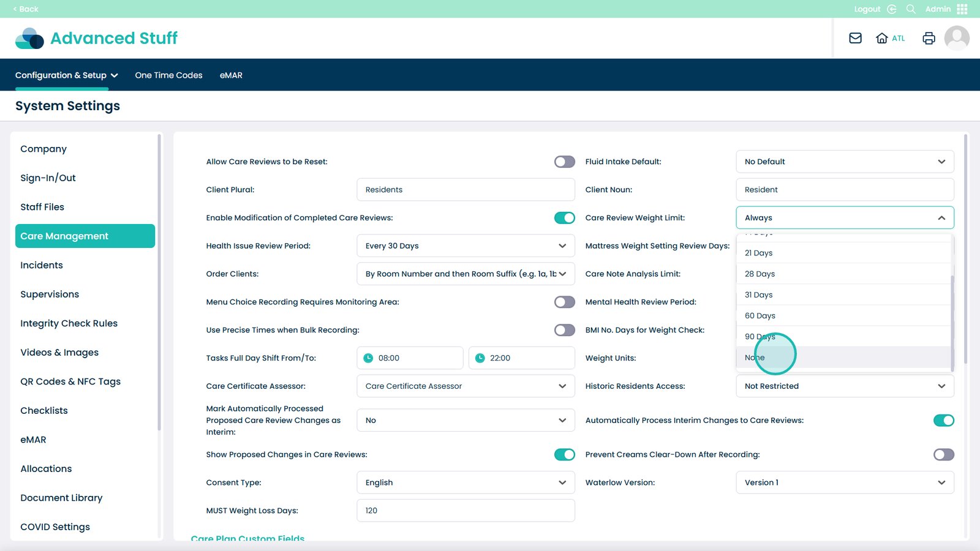
Task: Click the Logout link
Action: pyautogui.click(x=867, y=9)
